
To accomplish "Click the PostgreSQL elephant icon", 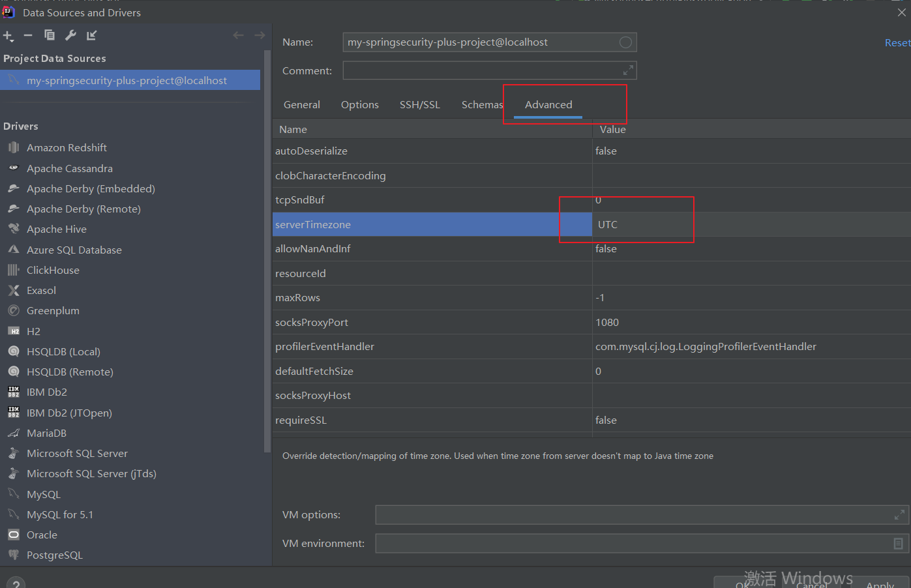I will tap(14, 555).
